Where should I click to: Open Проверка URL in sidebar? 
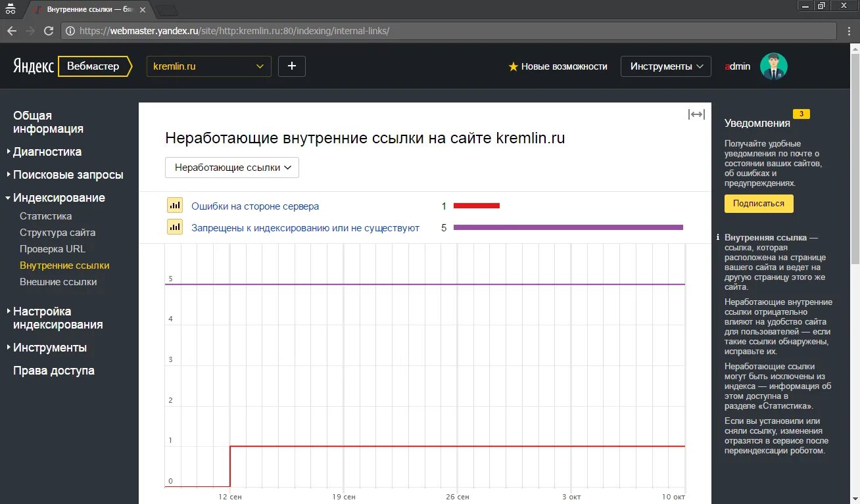pyautogui.click(x=53, y=249)
